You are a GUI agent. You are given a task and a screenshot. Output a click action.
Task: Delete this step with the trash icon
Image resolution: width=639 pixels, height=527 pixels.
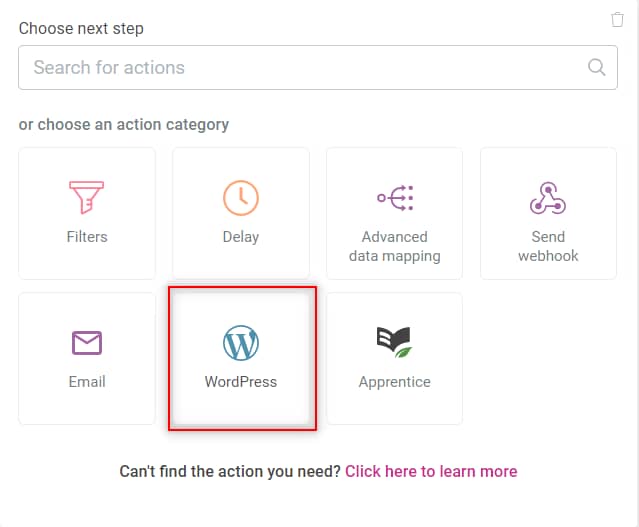[617, 20]
